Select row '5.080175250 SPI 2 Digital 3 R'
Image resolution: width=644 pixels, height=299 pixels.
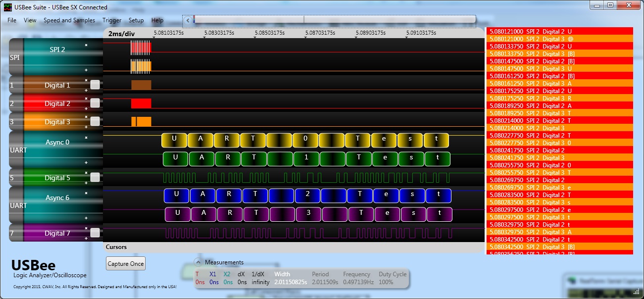[x=560, y=98]
